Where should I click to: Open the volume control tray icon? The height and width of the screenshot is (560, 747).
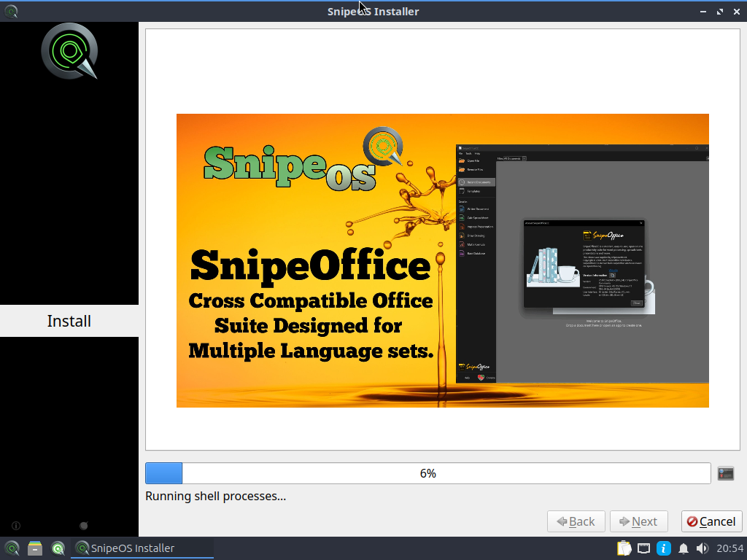(x=702, y=548)
